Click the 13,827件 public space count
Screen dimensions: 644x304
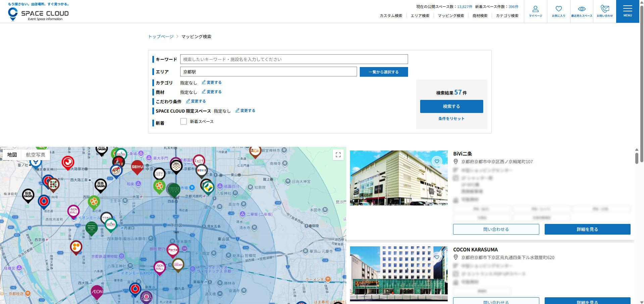[464, 7]
